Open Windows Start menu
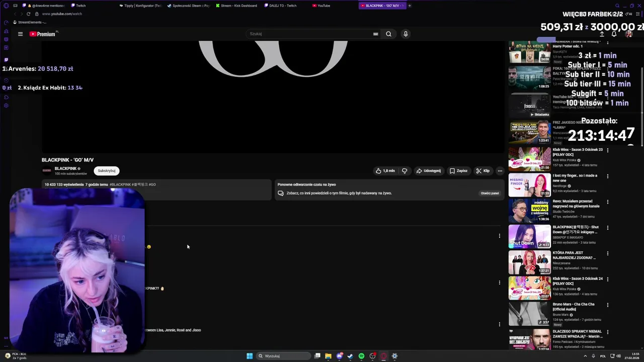 250,356
